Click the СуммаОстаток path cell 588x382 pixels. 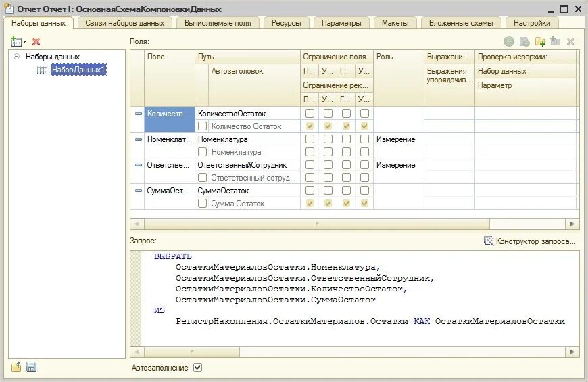click(x=247, y=191)
